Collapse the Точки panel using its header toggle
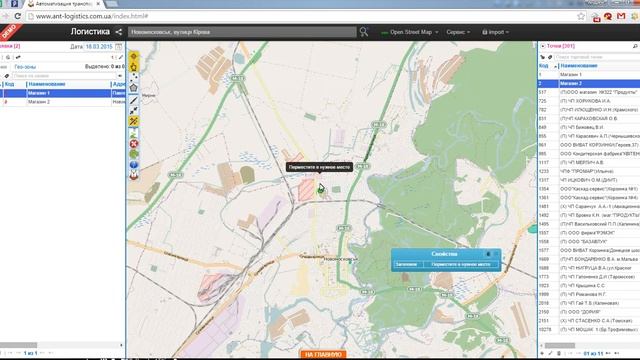The image size is (640, 360). point(543,46)
